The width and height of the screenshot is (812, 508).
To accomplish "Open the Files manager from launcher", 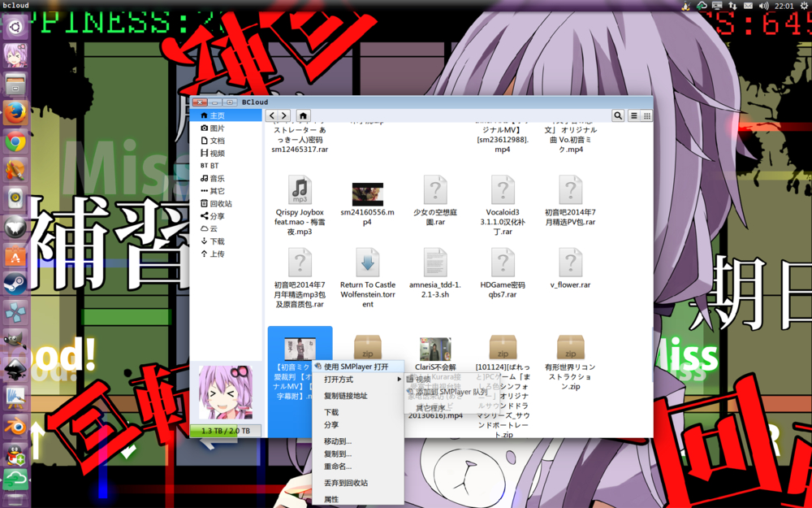I will click(15, 84).
